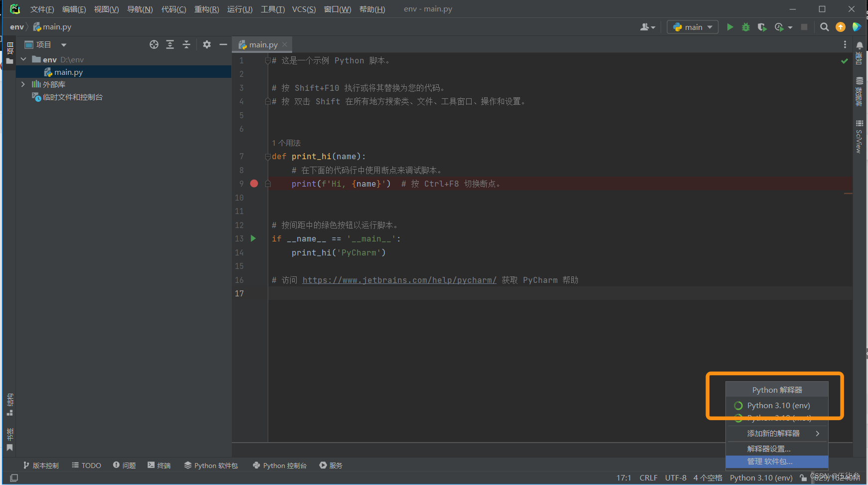This screenshot has height=485, width=868.
Task: Open the 文件 menu
Action: (41, 8)
